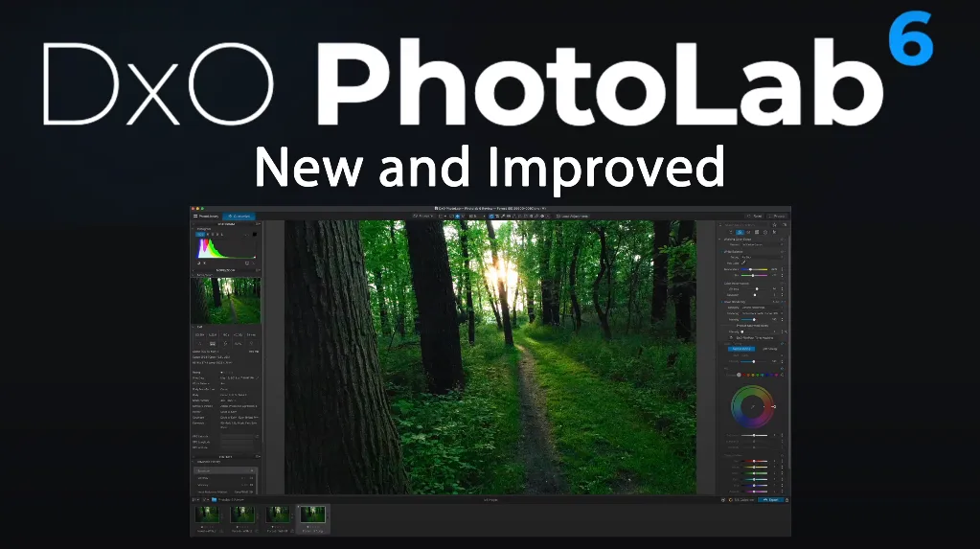Image resolution: width=980 pixels, height=549 pixels.
Task: Select the highlighted thumbnail in the filmstrip
Action: 312,515
